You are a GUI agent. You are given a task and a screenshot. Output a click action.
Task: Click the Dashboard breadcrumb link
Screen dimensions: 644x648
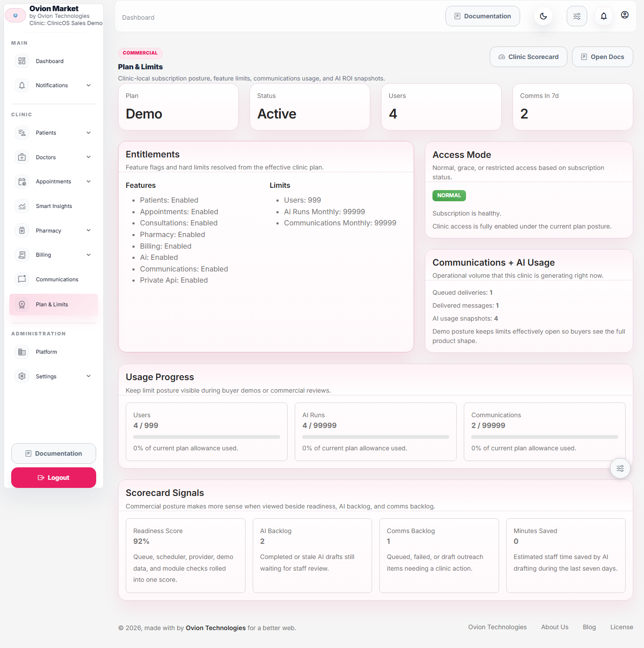click(x=138, y=17)
